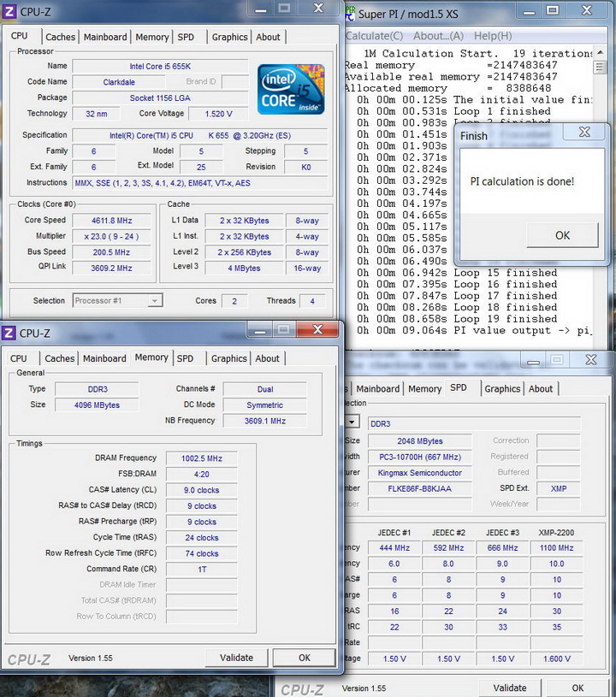Screen dimensions: 616x697
Task: Click OK in Memory CPU-Z window
Action: tap(305, 658)
